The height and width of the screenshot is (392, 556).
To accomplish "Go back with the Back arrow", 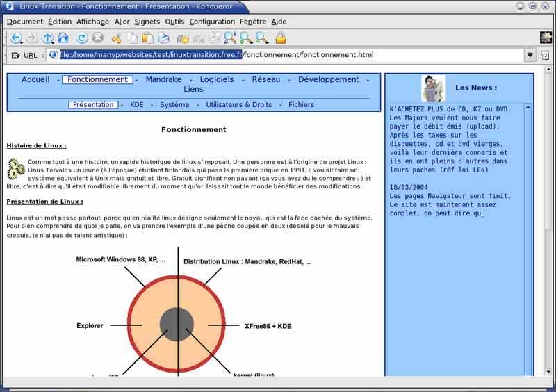I will (x=15, y=38).
